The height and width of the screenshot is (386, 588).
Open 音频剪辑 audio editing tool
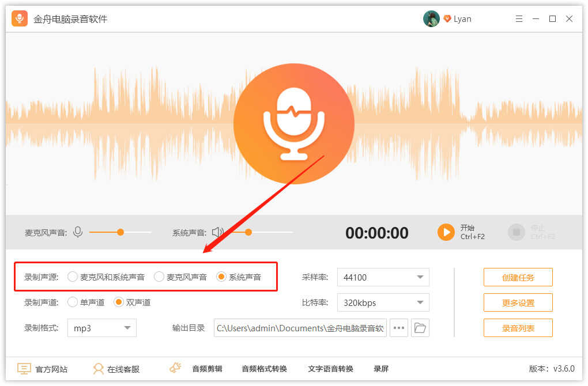tap(207, 369)
